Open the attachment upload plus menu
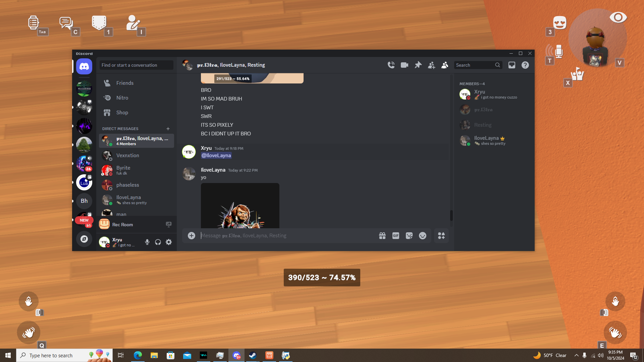644x362 pixels. (192, 236)
